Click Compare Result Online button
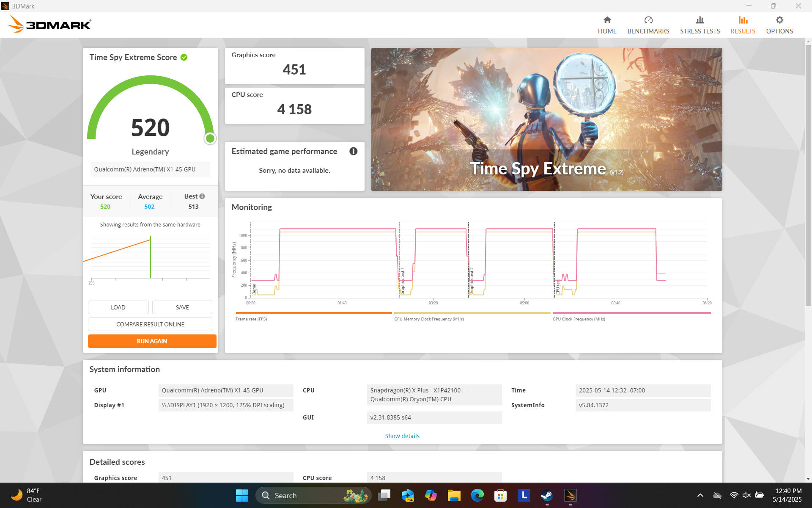 [150, 324]
